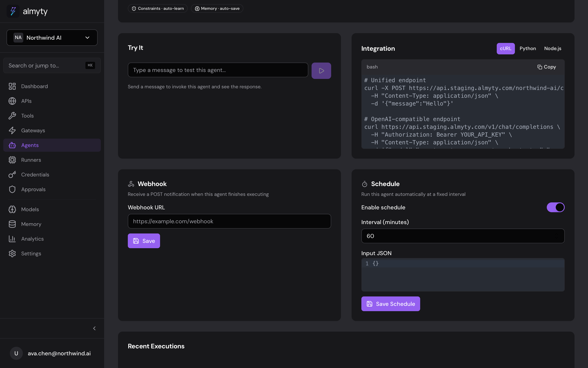Screen dimensions: 588x368
Task: Click the ava.chen@northwind.ai account text
Action: (x=59, y=353)
